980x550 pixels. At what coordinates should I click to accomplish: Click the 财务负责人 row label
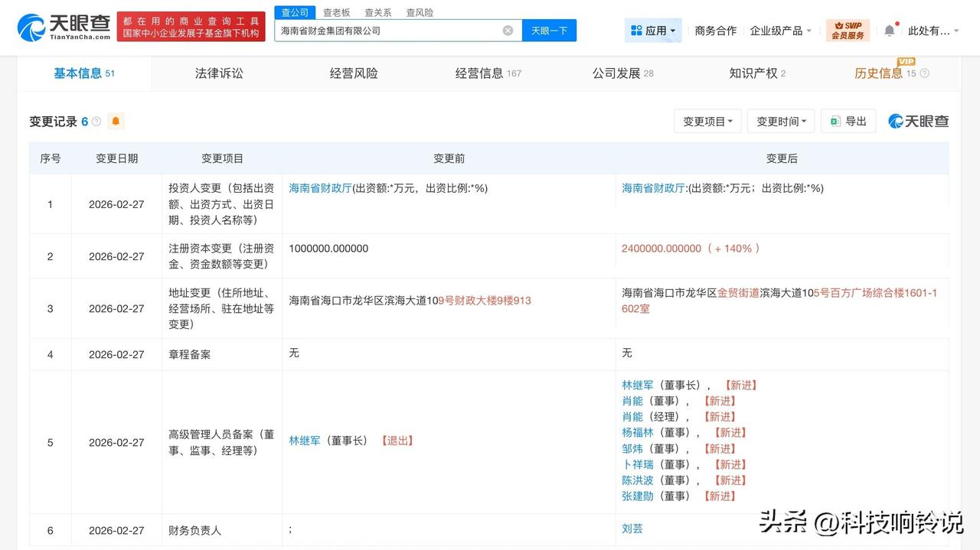194,530
